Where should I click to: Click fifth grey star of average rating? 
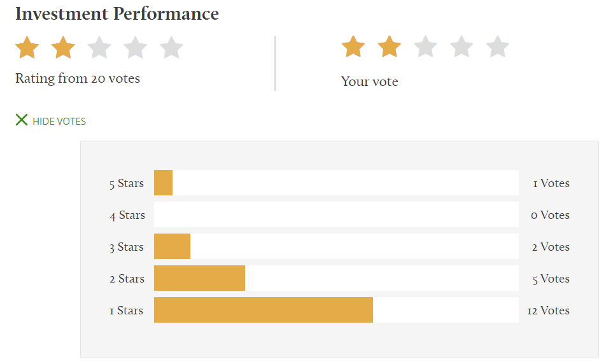[171, 48]
